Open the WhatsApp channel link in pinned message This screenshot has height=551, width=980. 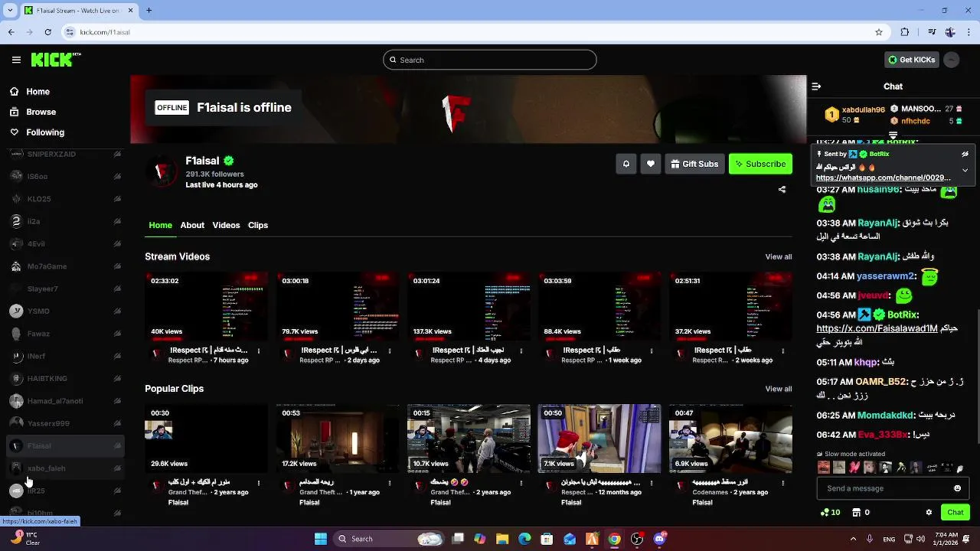(884, 178)
